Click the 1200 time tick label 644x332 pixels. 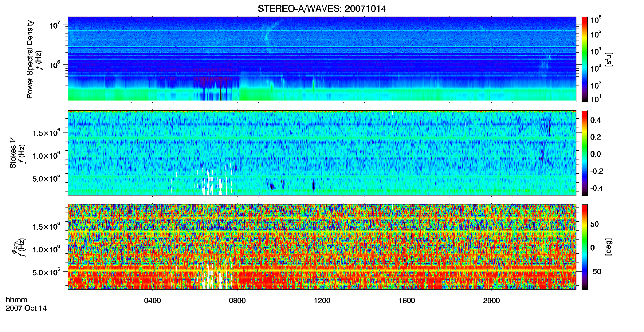click(x=322, y=301)
